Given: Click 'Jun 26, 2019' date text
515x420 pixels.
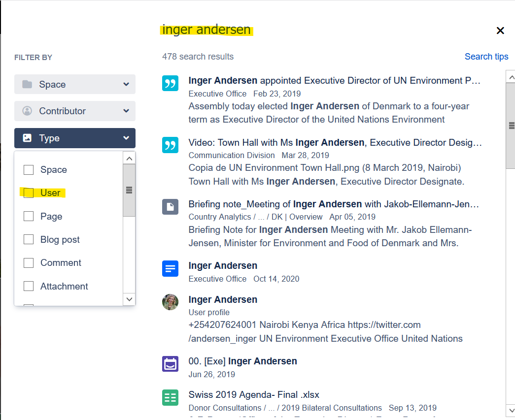Looking at the screenshot, I should (211, 374).
